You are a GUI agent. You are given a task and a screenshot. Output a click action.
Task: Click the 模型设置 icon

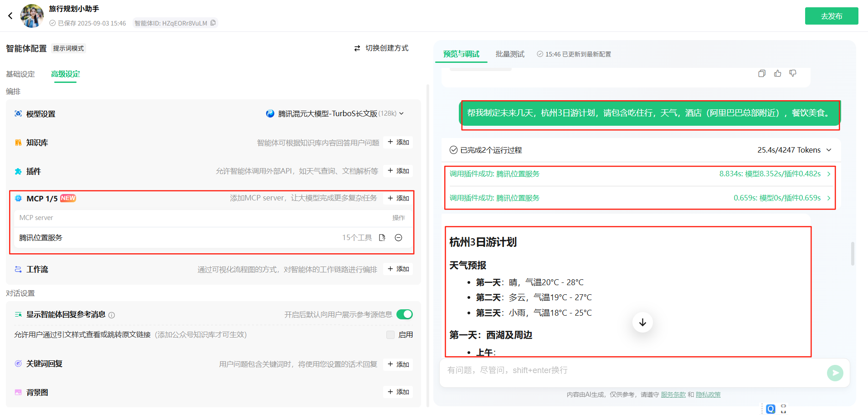pyautogui.click(x=18, y=113)
